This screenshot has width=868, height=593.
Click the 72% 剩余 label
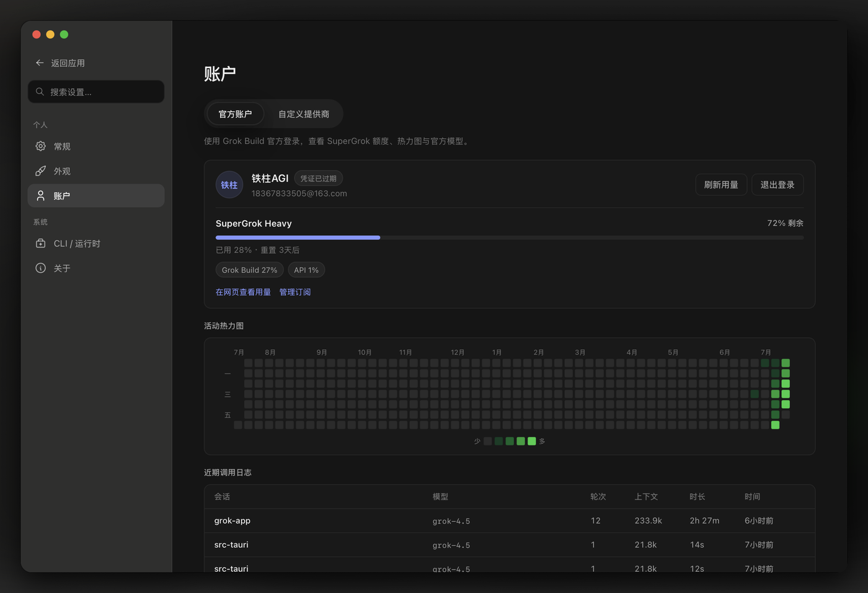point(785,223)
